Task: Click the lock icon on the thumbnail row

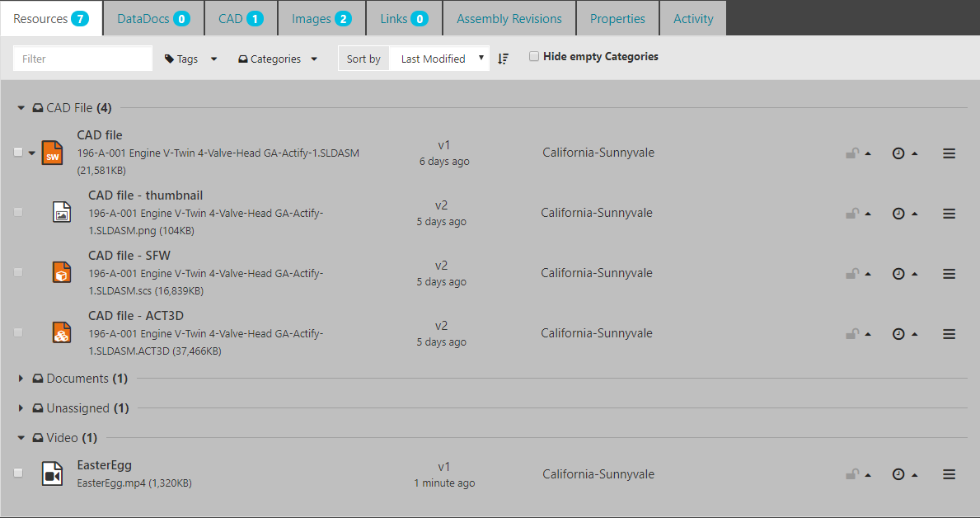Action: (x=852, y=214)
